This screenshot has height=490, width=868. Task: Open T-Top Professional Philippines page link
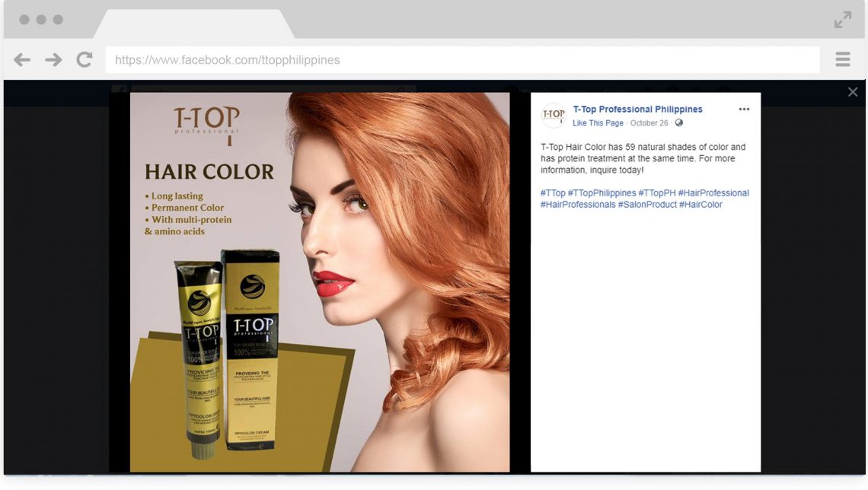[638, 110]
